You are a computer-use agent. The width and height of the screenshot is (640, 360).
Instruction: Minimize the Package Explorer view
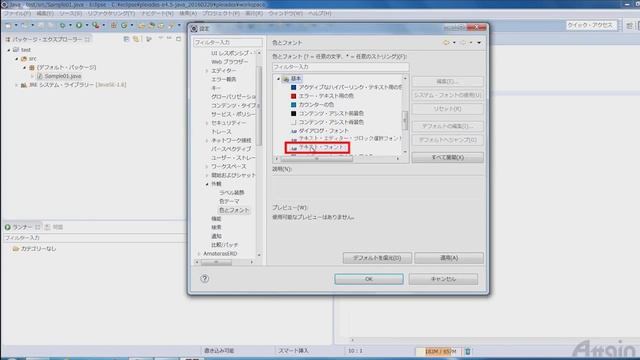pos(169,39)
